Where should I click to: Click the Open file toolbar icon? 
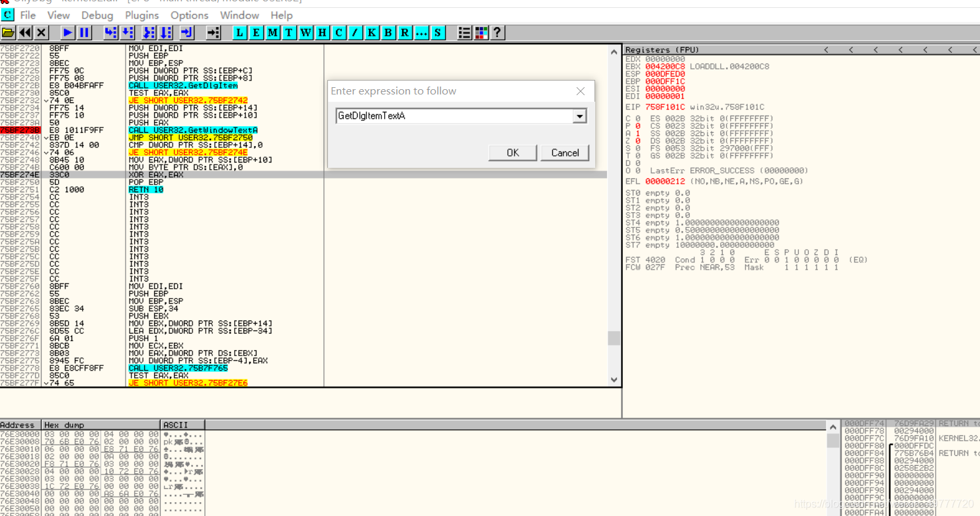8,32
